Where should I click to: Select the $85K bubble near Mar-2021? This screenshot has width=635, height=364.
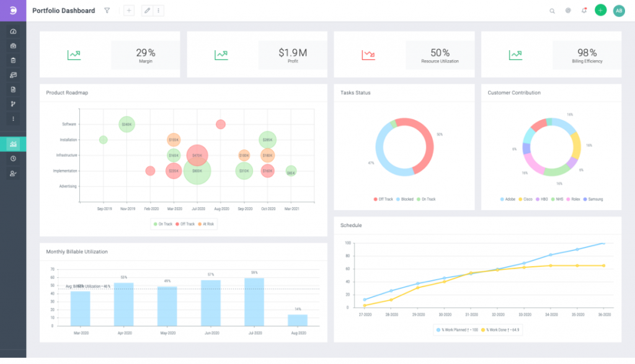(x=291, y=171)
